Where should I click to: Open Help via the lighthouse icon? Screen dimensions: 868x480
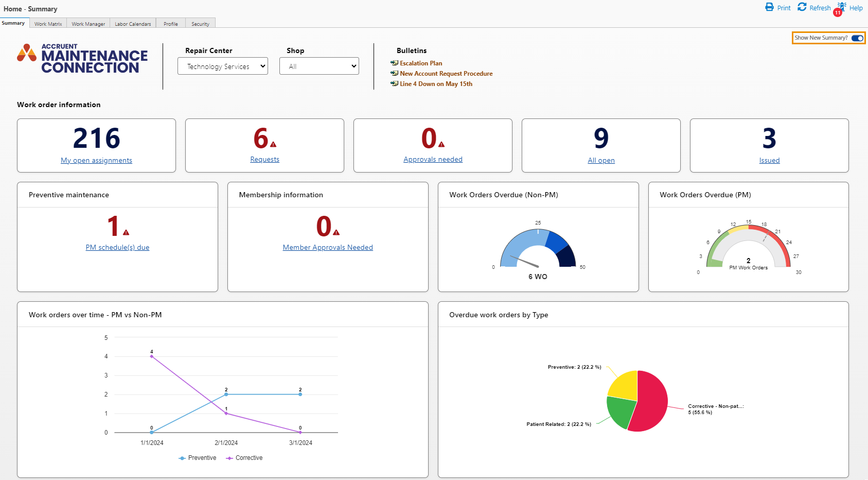tap(841, 6)
